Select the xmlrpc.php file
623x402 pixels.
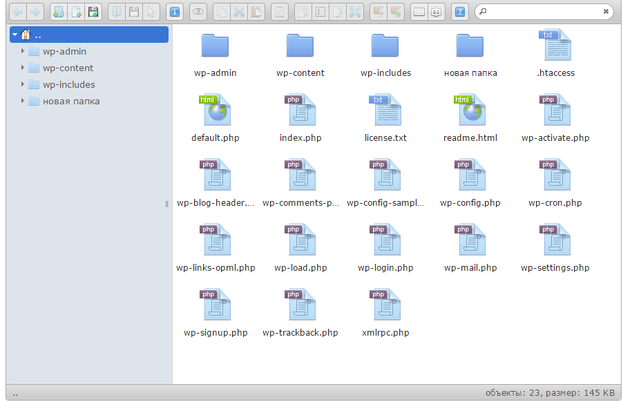(x=385, y=305)
